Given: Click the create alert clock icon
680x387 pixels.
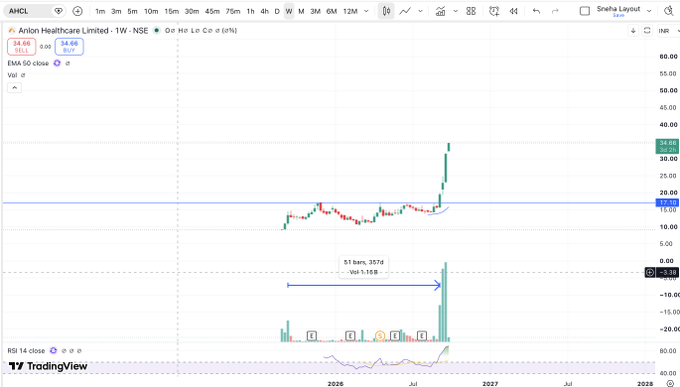Looking at the screenshot, I should tap(494, 11).
